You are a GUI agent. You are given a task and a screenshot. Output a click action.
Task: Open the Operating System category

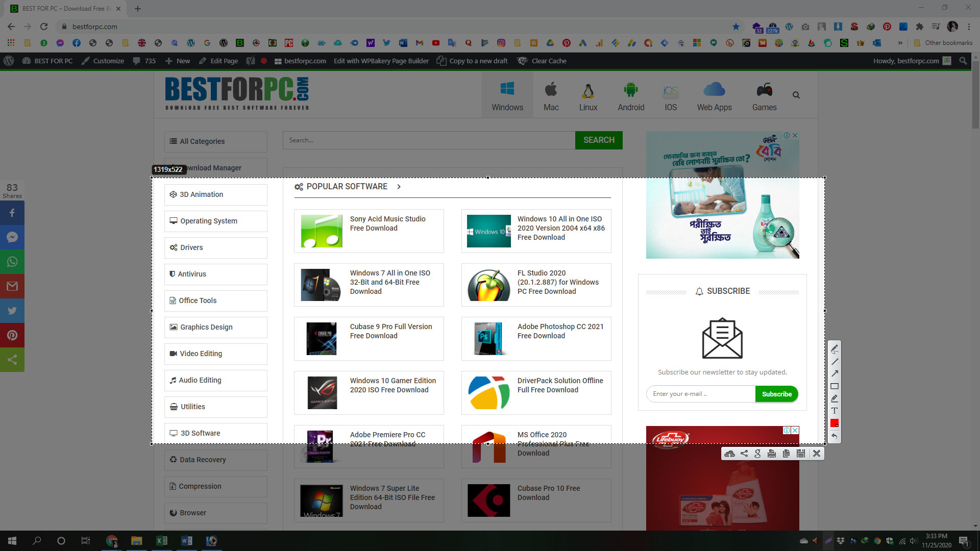[x=215, y=221]
